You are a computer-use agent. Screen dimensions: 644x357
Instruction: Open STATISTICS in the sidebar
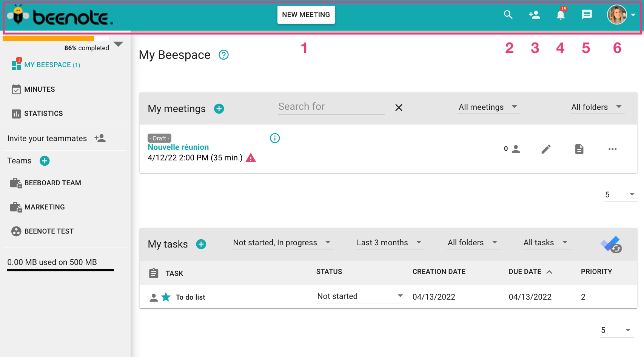click(43, 114)
